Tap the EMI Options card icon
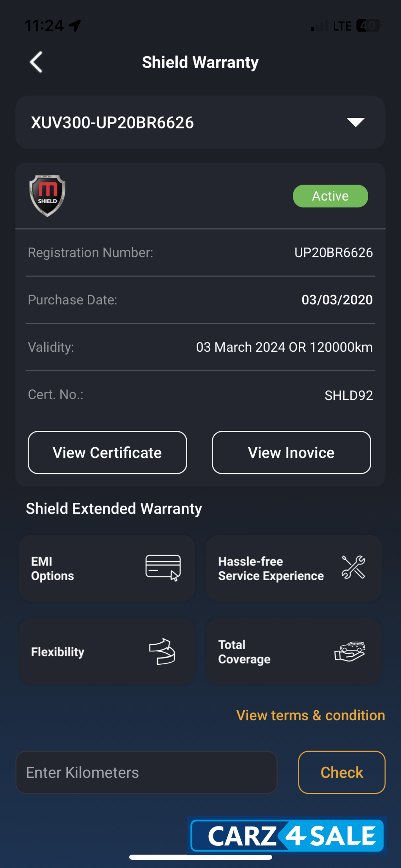The height and width of the screenshot is (868, 401). coord(163,568)
